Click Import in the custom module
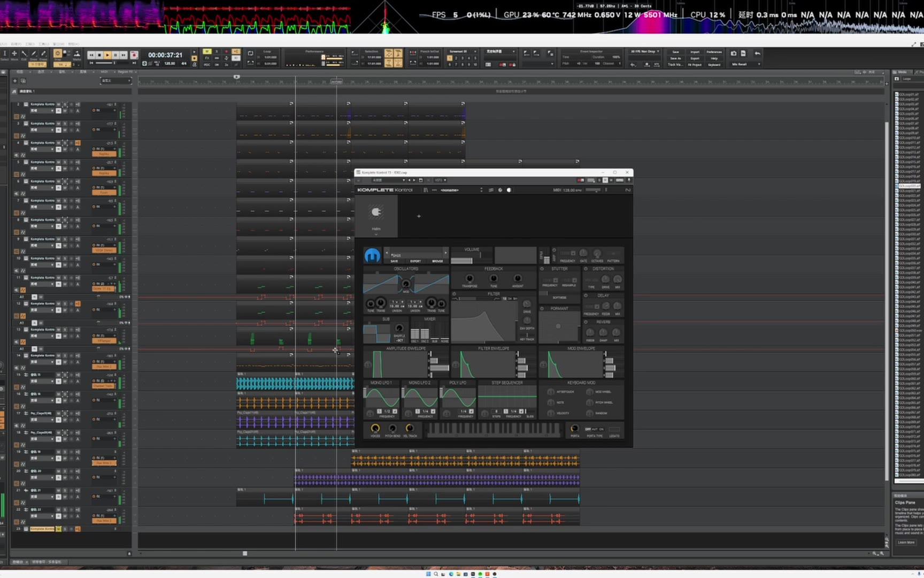 pyautogui.click(x=695, y=52)
